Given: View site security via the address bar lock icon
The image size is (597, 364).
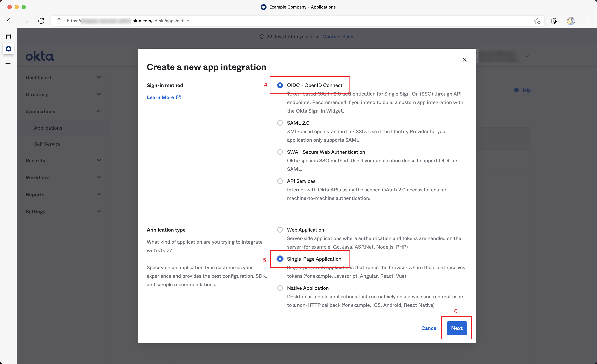Looking at the screenshot, I should click(59, 21).
